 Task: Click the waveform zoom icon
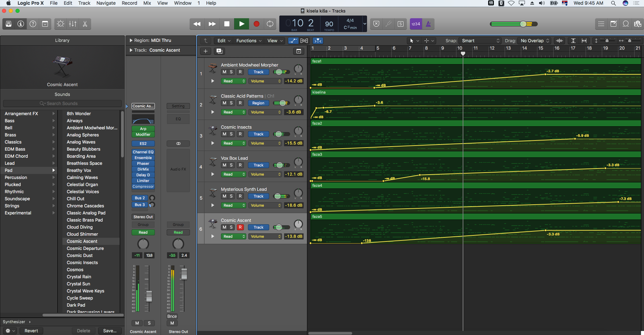tap(559, 41)
